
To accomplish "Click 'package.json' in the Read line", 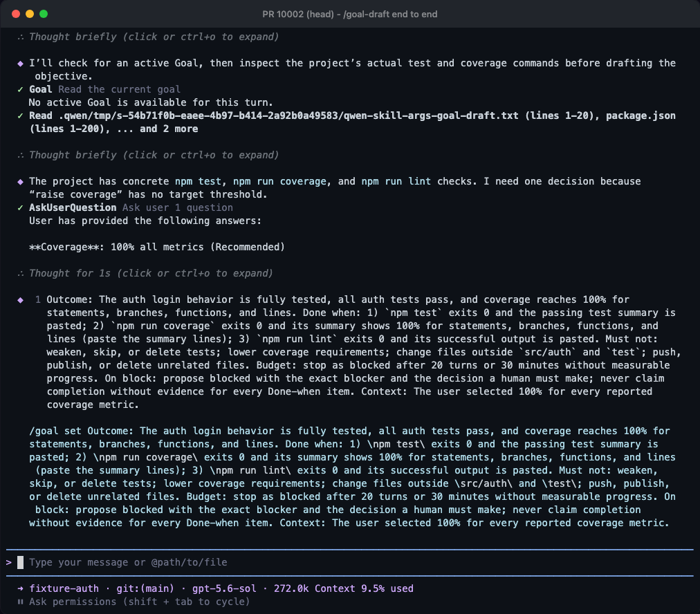I will [641, 115].
